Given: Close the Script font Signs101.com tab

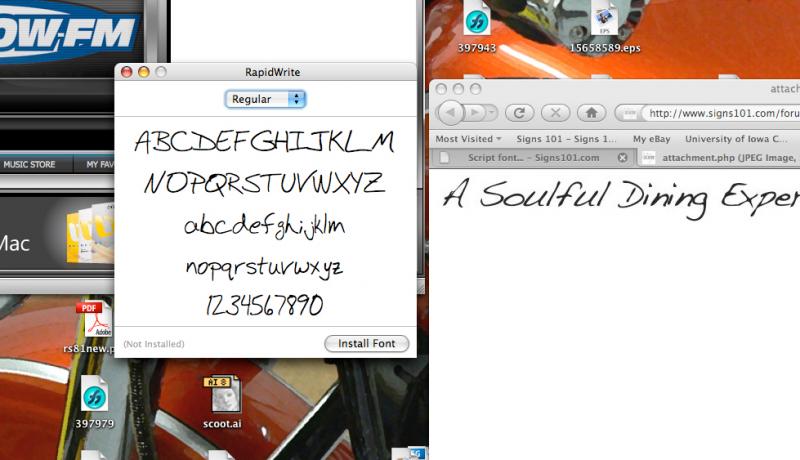Looking at the screenshot, I should (622, 158).
